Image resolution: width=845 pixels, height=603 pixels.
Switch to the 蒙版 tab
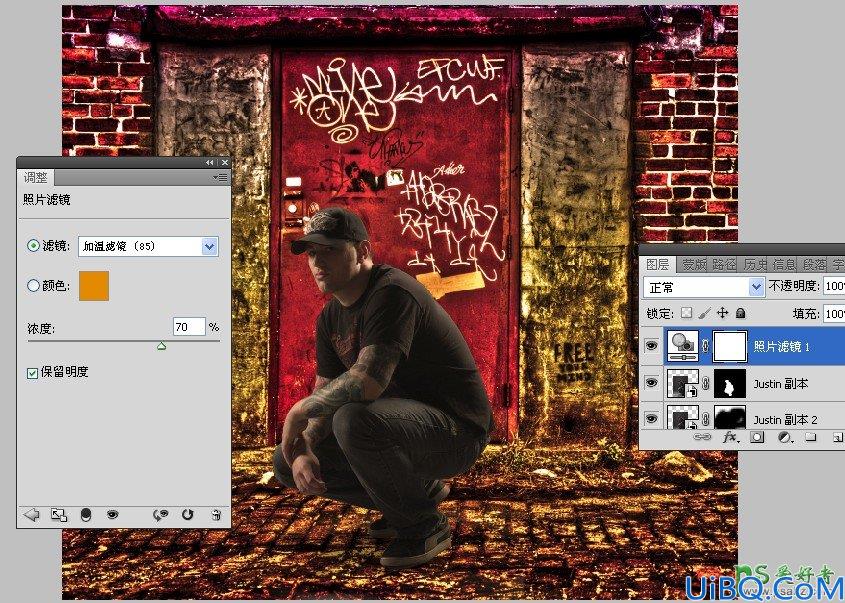coord(694,264)
